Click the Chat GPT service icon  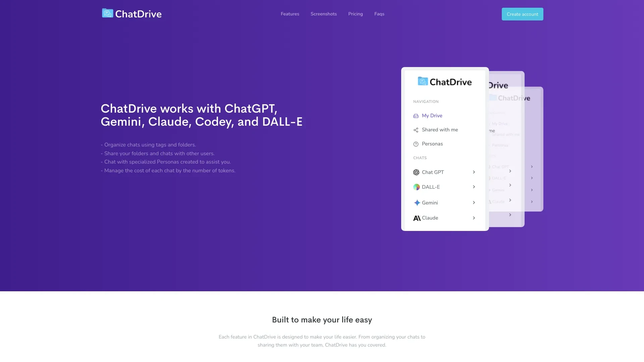[x=416, y=172]
